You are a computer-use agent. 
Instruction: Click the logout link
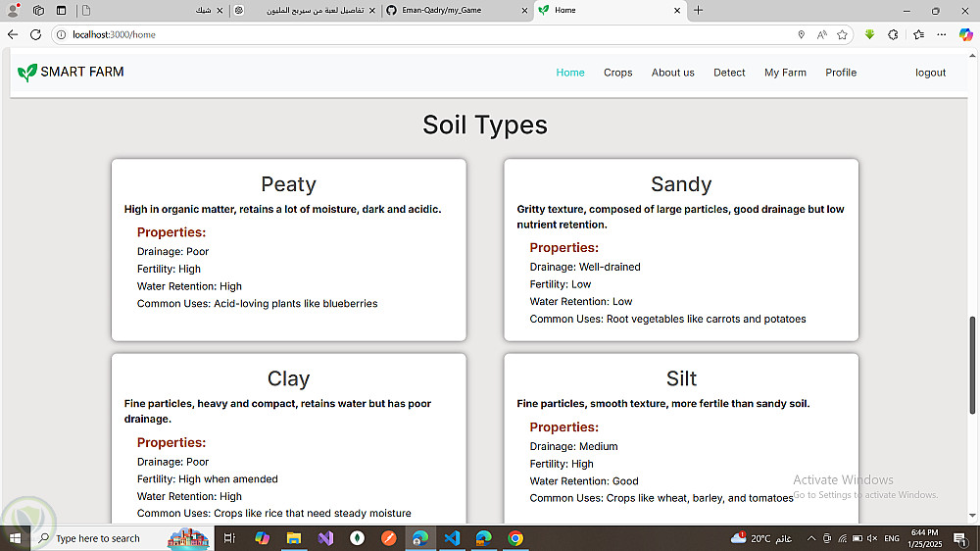click(x=930, y=73)
